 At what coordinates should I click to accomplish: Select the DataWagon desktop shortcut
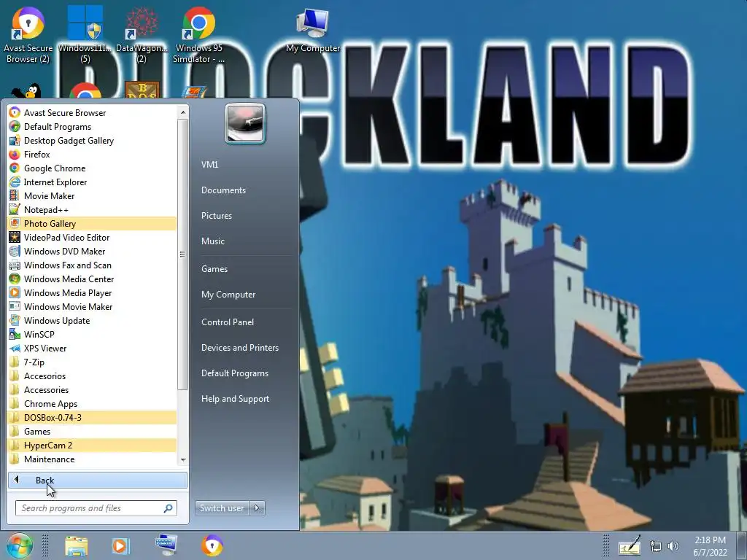[x=142, y=35]
